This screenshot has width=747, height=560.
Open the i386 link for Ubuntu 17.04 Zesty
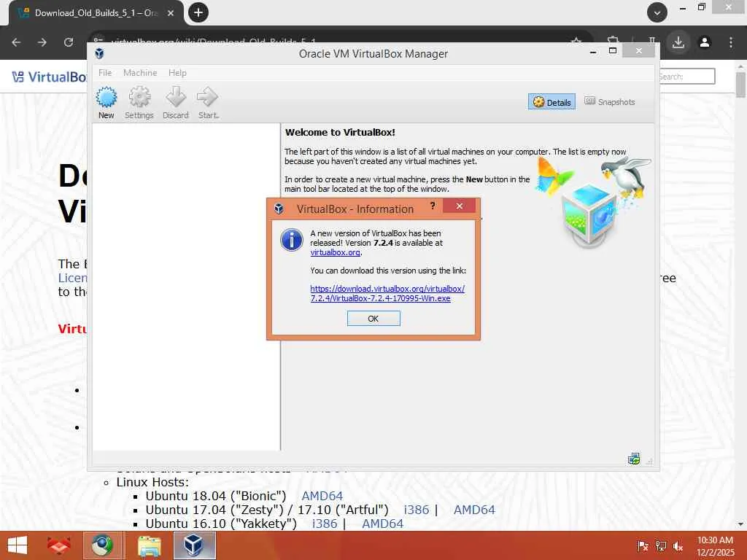(x=417, y=510)
